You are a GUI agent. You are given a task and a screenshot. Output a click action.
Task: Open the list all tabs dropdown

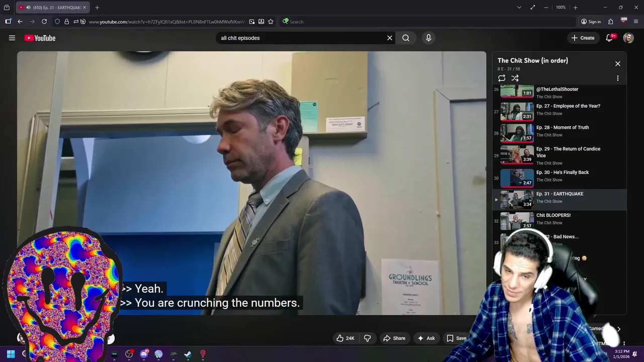pyautogui.click(x=519, y=8)
